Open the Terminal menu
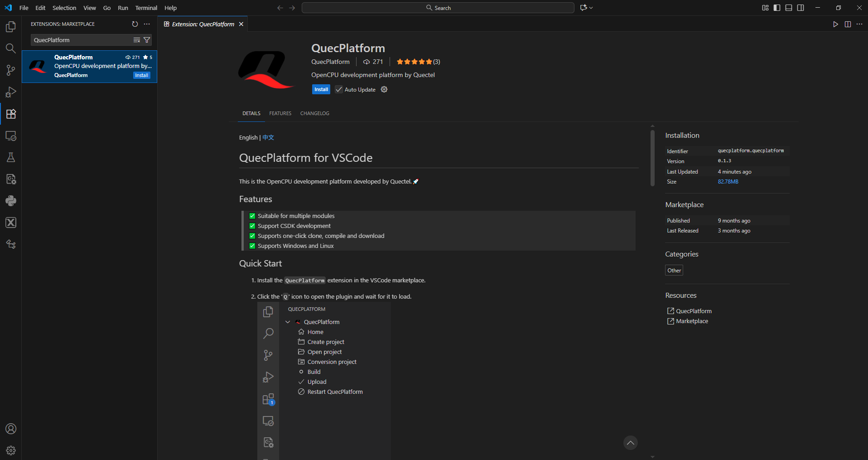This screenshot has width=868, height=460. [146, 8]
